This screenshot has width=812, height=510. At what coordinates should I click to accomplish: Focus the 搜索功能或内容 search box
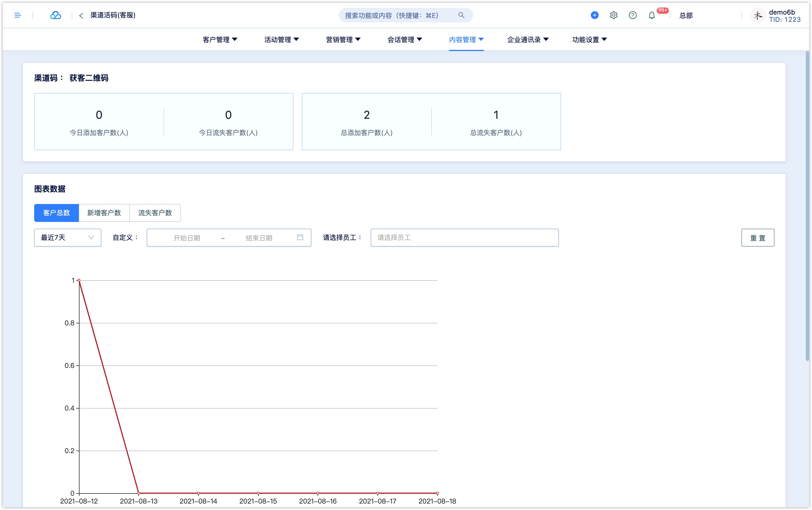406,15
